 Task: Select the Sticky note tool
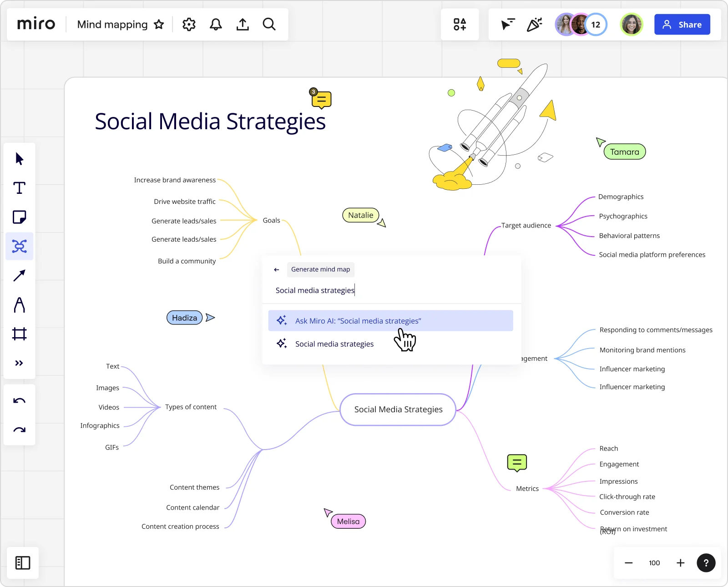click(x=19, y=217)
